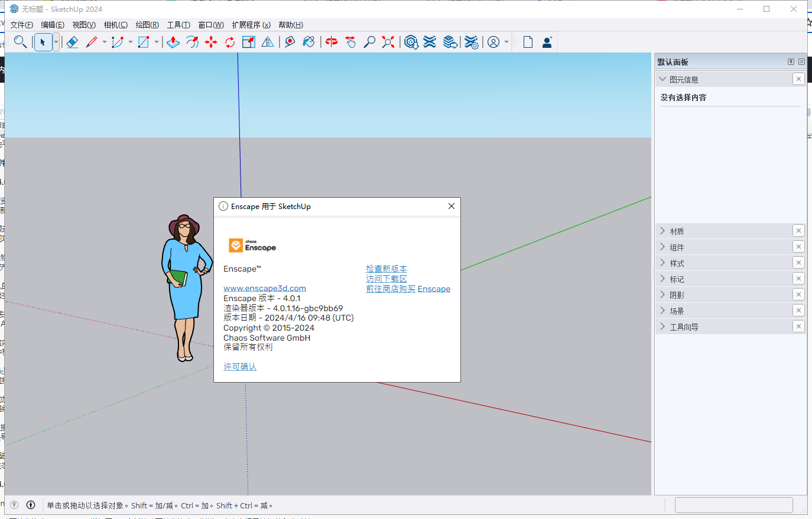Open the 绘图(R) menu

147,25
